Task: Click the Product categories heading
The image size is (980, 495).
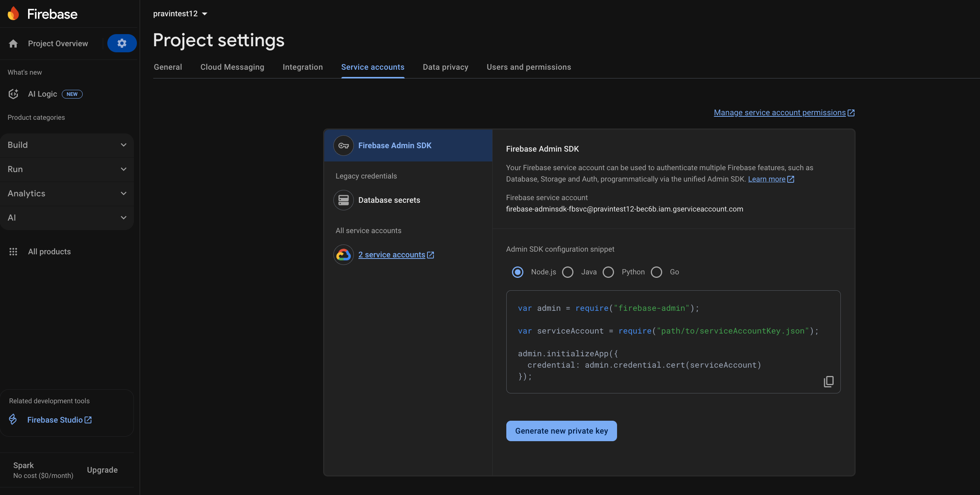Action: 36,117
